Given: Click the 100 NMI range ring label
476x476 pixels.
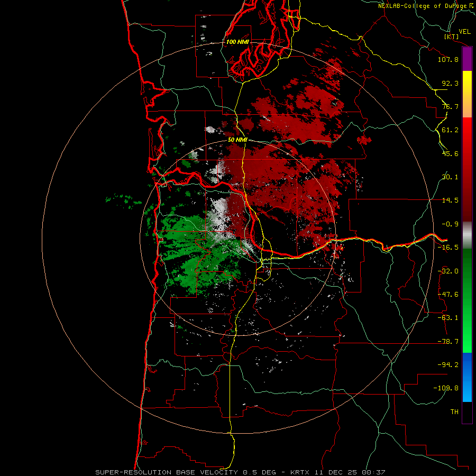Looking at the screenshot, I should pyautogui.click(x=237, y=42).
